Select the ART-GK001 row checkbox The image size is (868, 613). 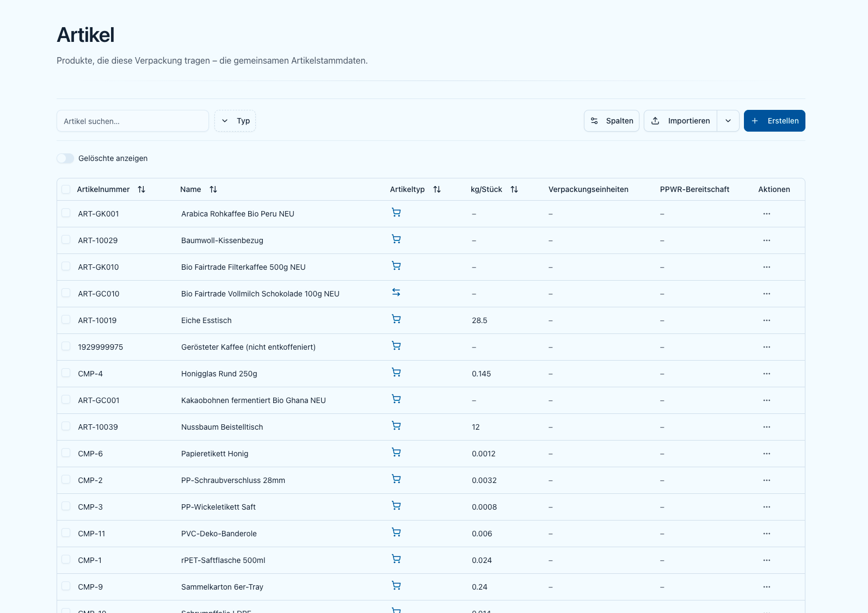(x=66, y=213)
